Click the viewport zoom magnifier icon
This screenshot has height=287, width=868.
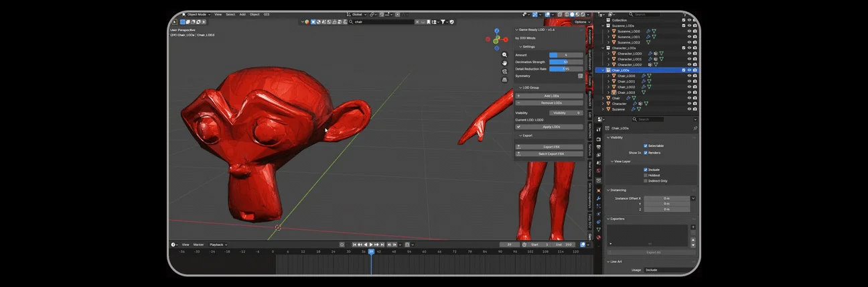pyautogui.click(x=504, y=55)
